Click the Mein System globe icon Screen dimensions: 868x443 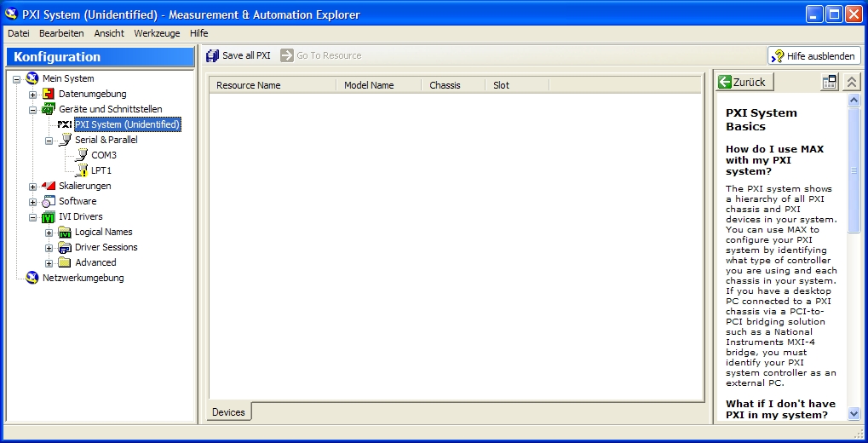(32, 78)
